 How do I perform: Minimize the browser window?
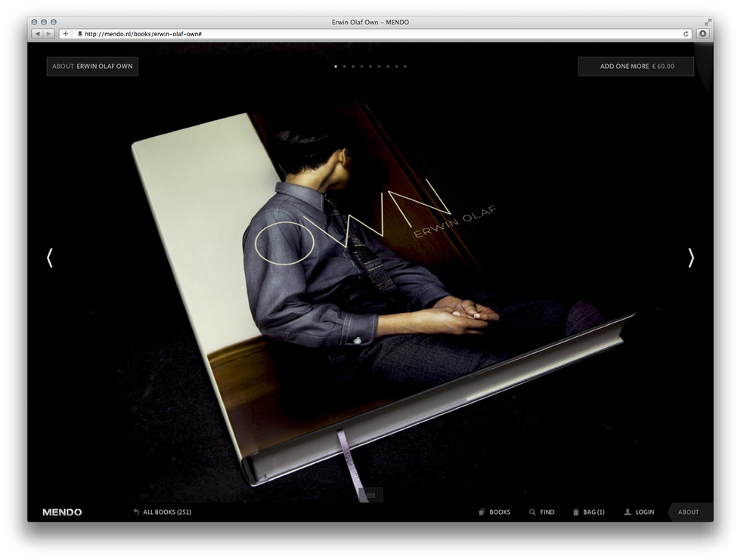(44, 22)
